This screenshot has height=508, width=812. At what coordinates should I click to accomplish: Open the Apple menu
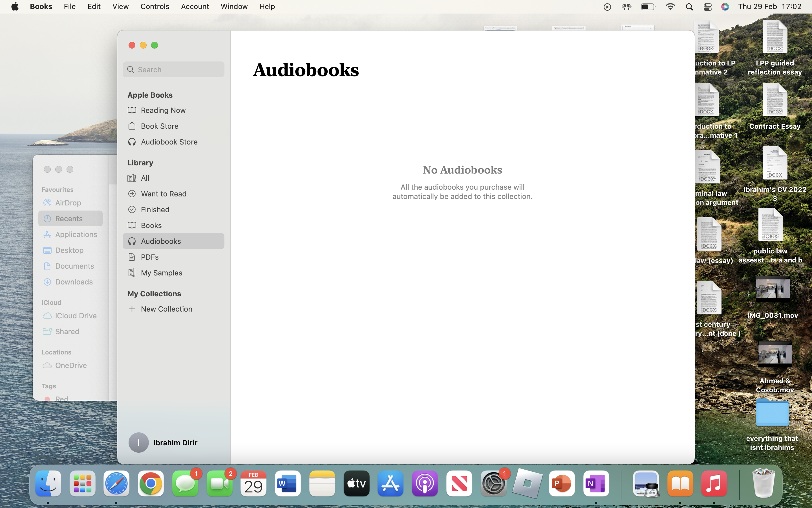(15, 7)
